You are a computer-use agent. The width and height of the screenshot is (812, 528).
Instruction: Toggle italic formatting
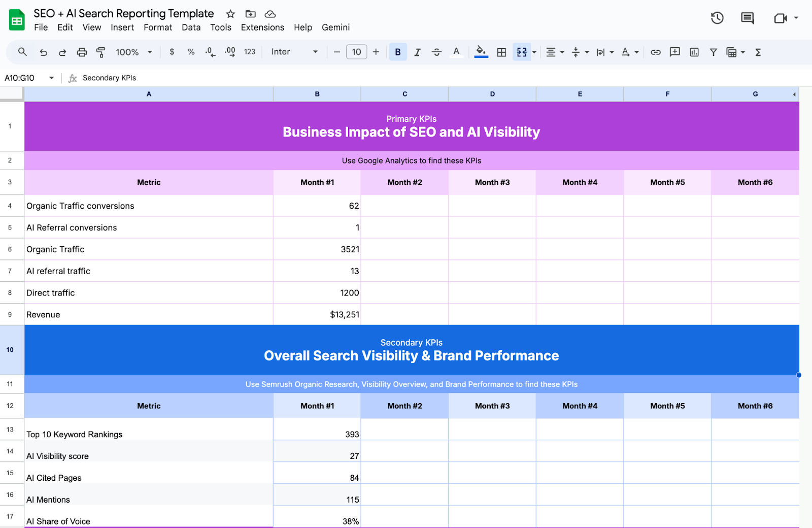click(417, 52)
